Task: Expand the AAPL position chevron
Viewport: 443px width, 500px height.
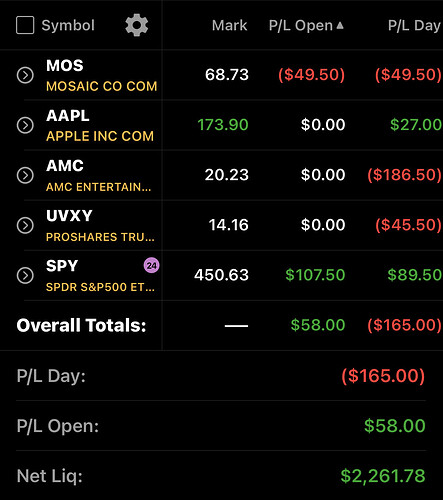Action: [x=25, y=125]
